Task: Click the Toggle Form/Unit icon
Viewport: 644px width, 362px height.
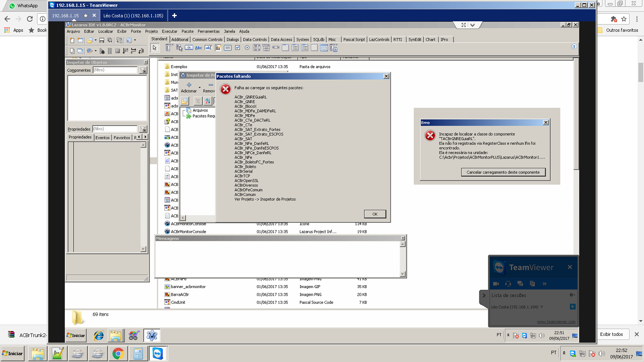Action: pyautogui.click(x=120, y=40)
